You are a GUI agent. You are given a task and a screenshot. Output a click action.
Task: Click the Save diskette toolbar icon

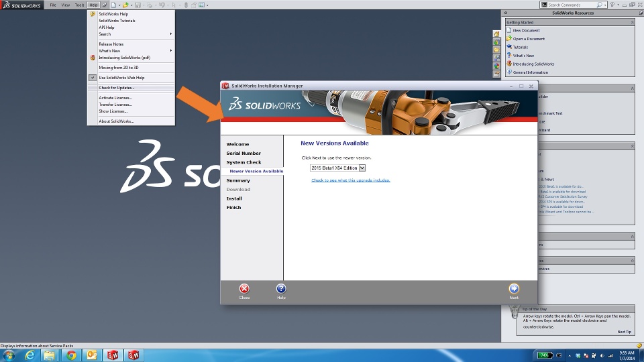138,5
